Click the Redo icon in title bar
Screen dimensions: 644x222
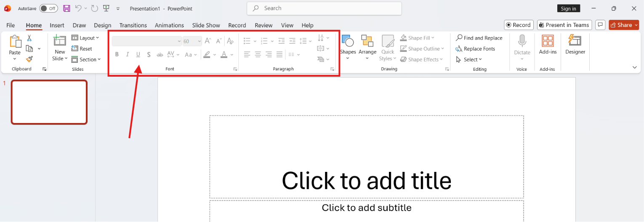point(95,8)
